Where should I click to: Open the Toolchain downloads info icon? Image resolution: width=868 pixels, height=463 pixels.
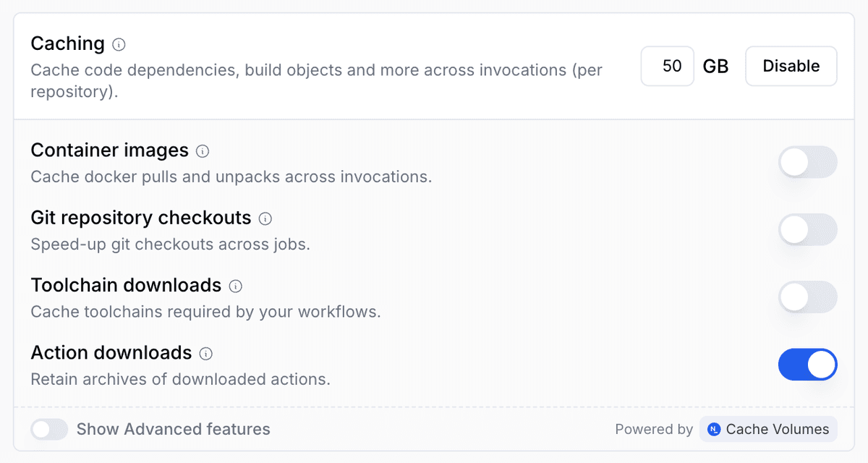click(235, 286)
